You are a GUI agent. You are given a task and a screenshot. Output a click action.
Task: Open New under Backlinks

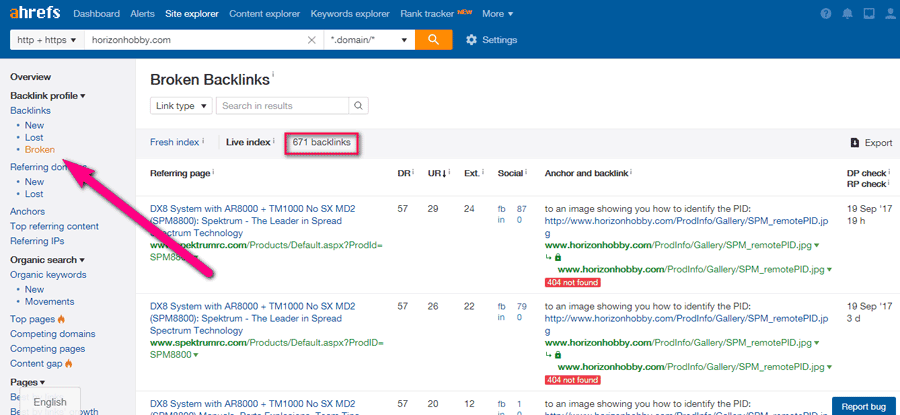[x=34, y=125]
